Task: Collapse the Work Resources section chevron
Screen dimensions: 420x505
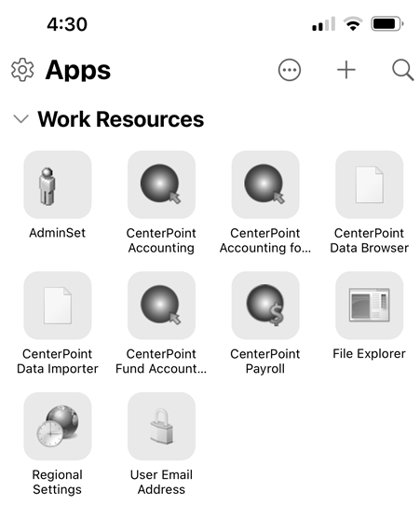Action: 20,119
